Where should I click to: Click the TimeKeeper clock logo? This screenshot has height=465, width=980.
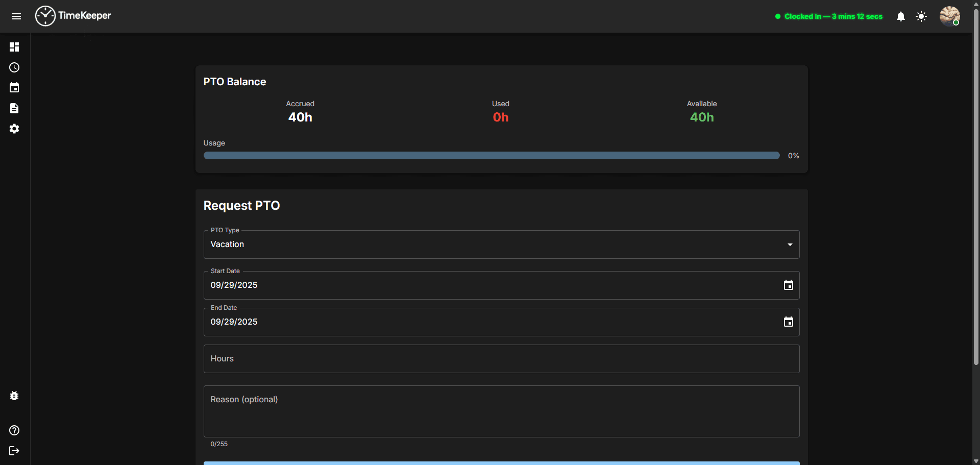[x=45, y=16]
